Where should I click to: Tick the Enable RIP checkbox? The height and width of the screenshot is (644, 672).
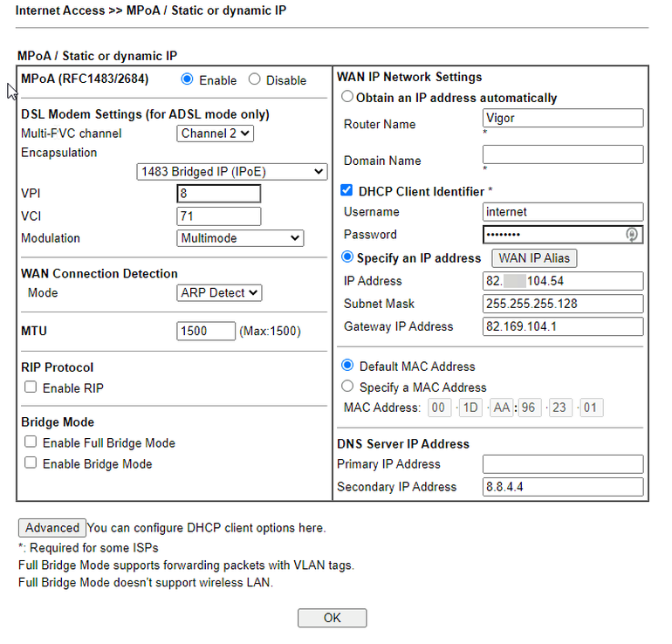[31, 387]
